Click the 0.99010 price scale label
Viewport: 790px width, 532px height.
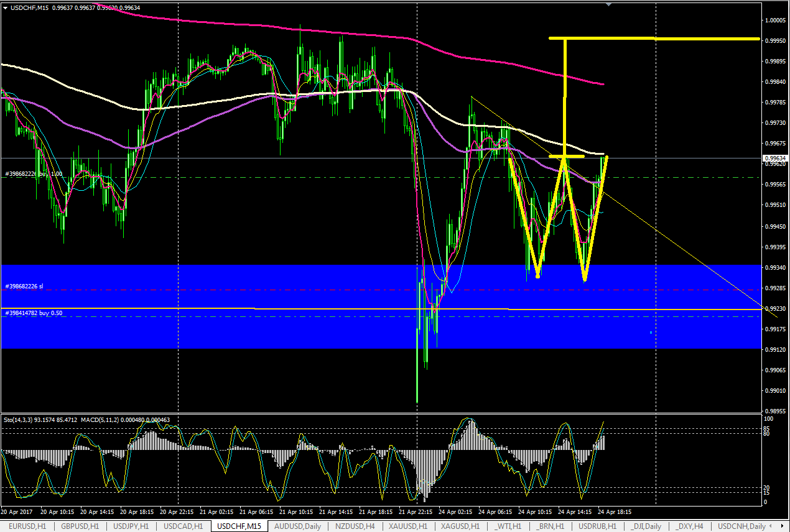click(x=775, y=390)
